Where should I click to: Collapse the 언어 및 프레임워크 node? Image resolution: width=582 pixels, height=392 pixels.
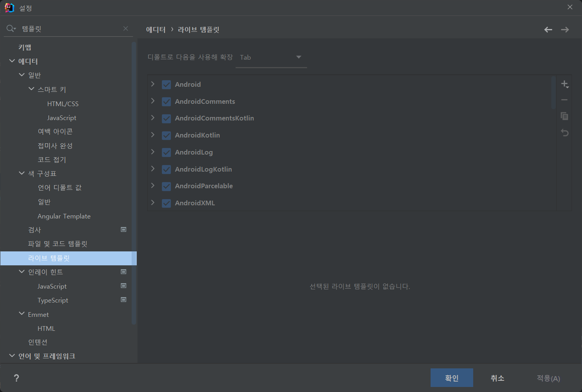[x=12, y=356]
